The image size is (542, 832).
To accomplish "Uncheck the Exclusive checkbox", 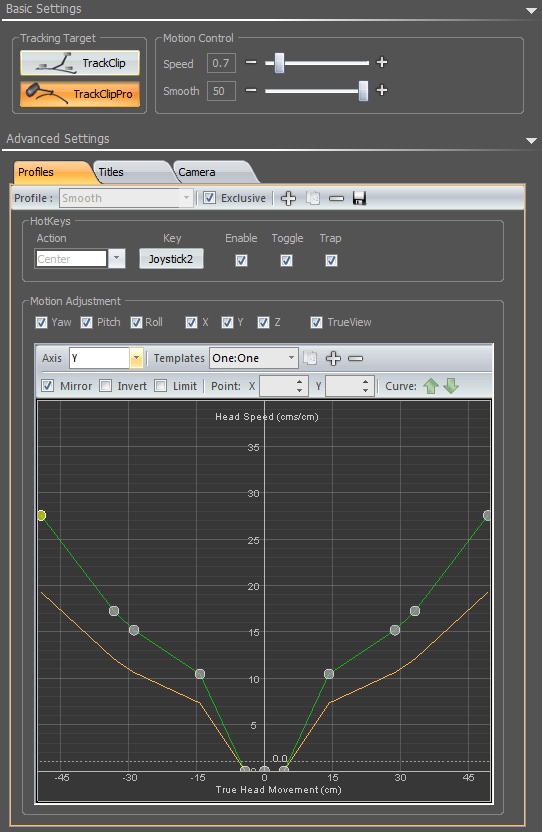I will [x=210, y=198].
